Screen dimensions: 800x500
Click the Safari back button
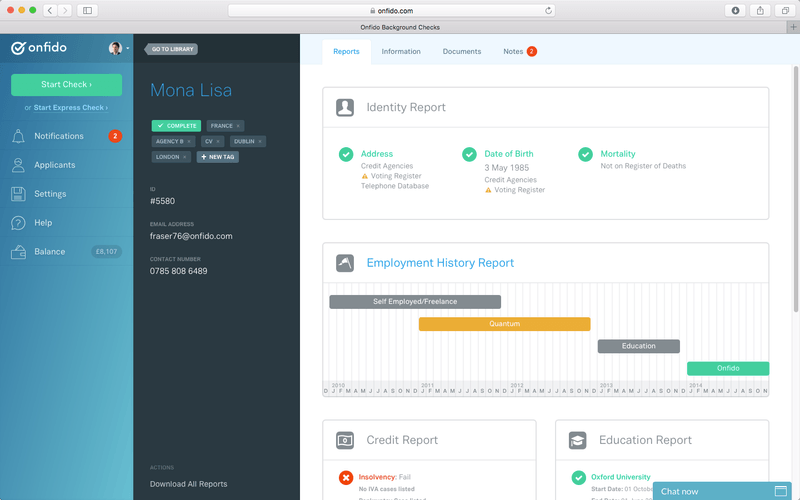click(50, 11)
